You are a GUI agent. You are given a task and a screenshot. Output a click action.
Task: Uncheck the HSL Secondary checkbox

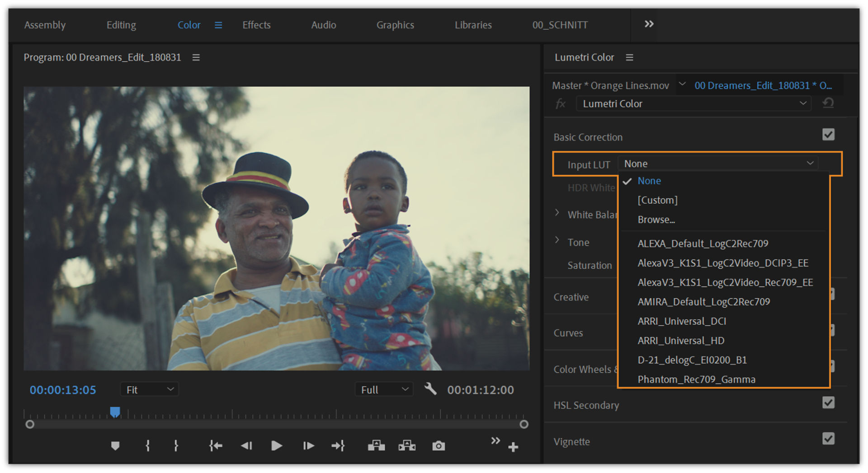828,403
